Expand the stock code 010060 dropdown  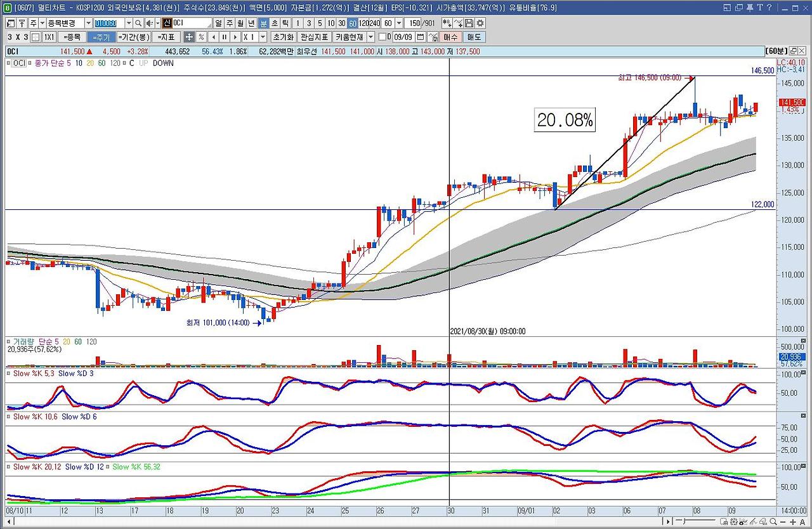[129, 23]
